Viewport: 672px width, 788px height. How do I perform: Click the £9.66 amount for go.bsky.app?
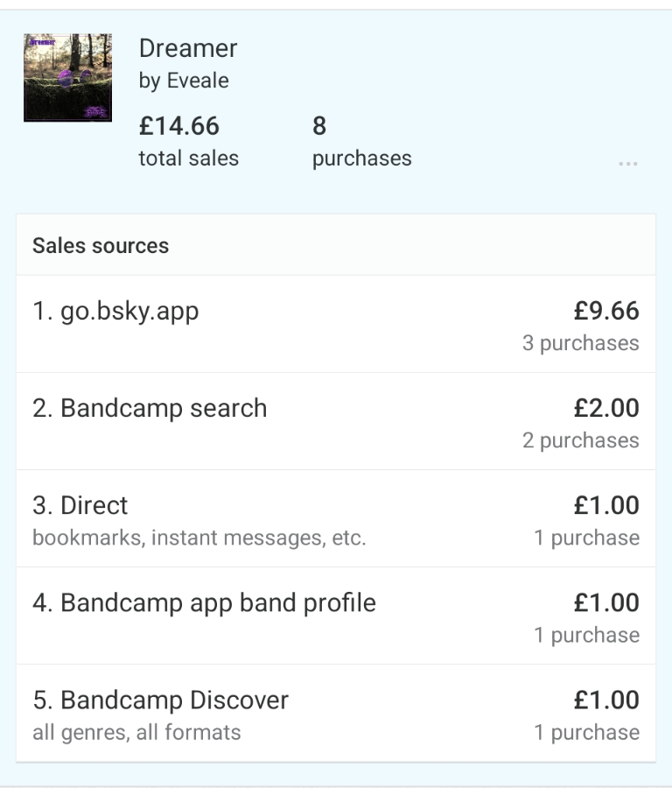[606, 311]
